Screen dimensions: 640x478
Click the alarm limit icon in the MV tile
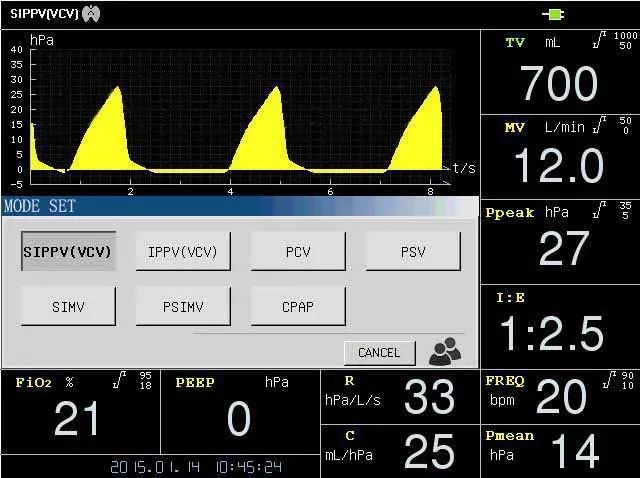pos(599,126)
